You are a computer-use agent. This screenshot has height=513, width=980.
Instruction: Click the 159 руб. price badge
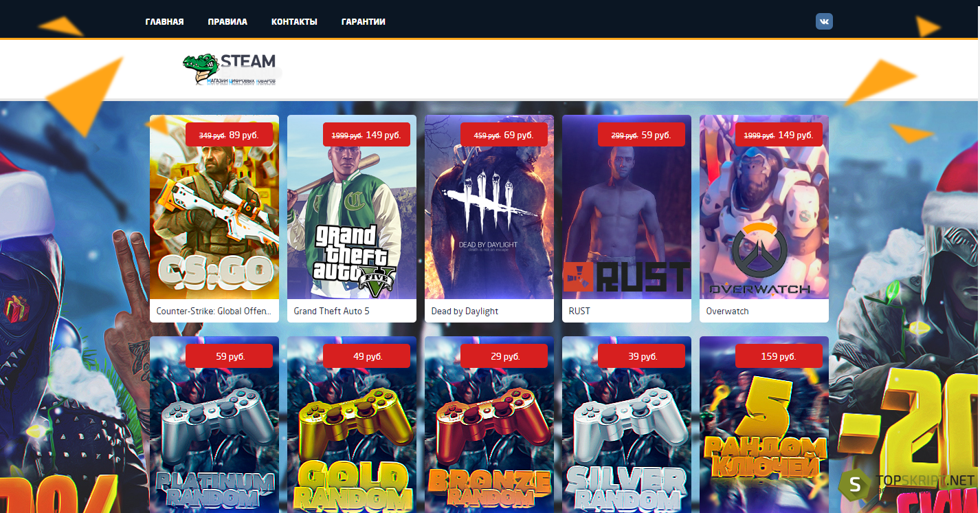[779, 356]
